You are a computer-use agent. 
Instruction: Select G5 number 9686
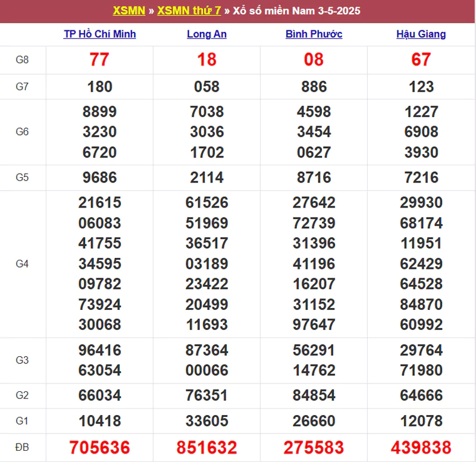pyautogui.click(x=99, y=177)
